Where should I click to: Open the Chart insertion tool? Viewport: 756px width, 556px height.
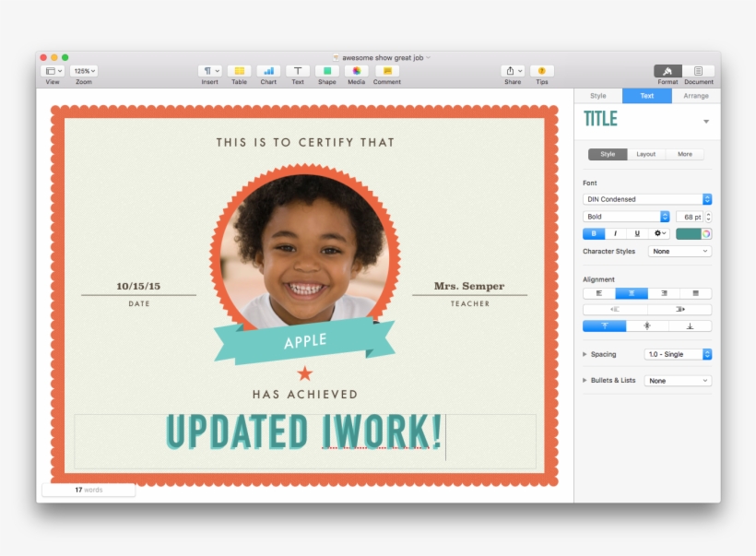click(268, 72)
